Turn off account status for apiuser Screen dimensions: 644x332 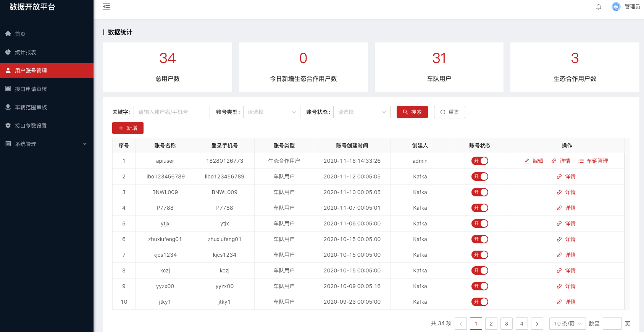(x=479, y=161)
